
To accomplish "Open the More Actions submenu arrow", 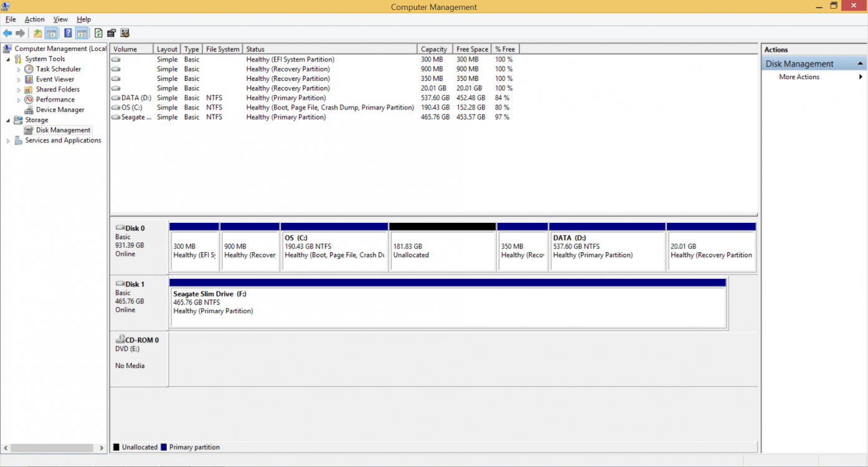I will point(861,77).
